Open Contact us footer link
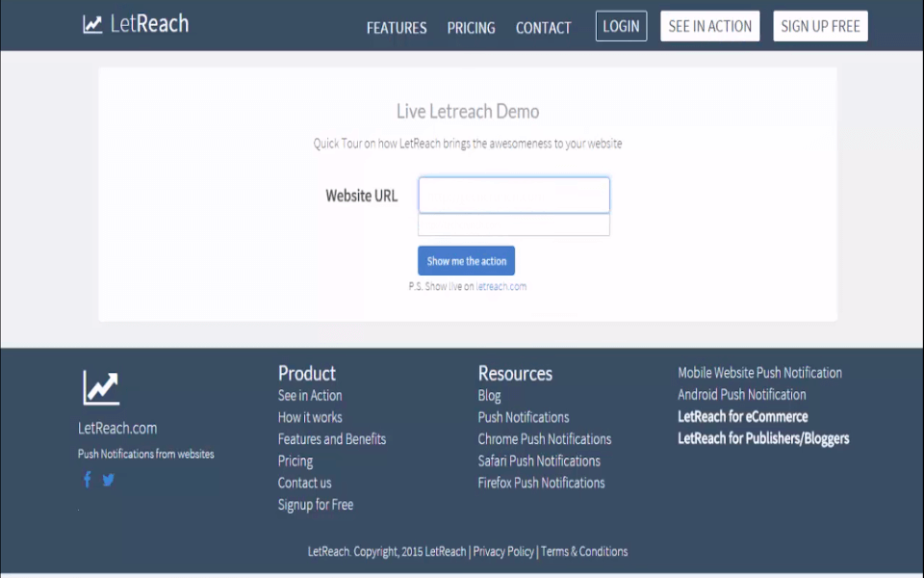The height and width of the screenshot is (578, 924). (305, 483)
